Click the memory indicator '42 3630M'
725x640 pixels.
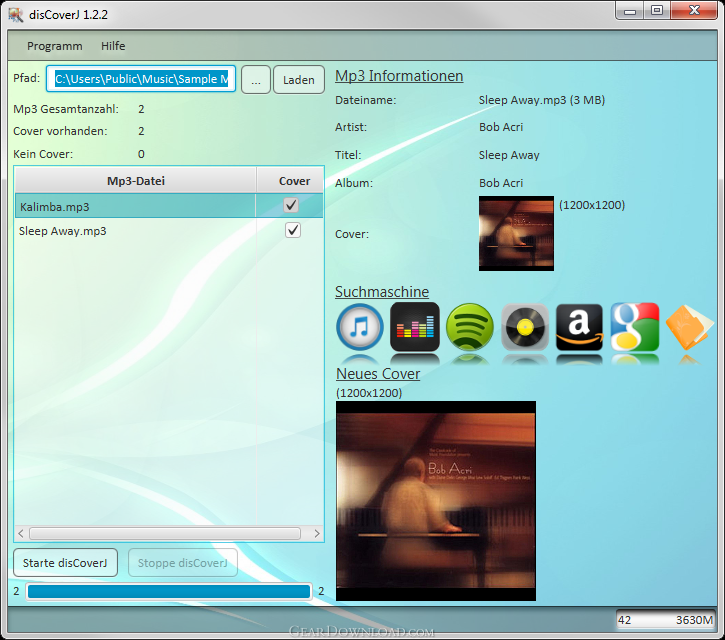click(x=665, y=620)
